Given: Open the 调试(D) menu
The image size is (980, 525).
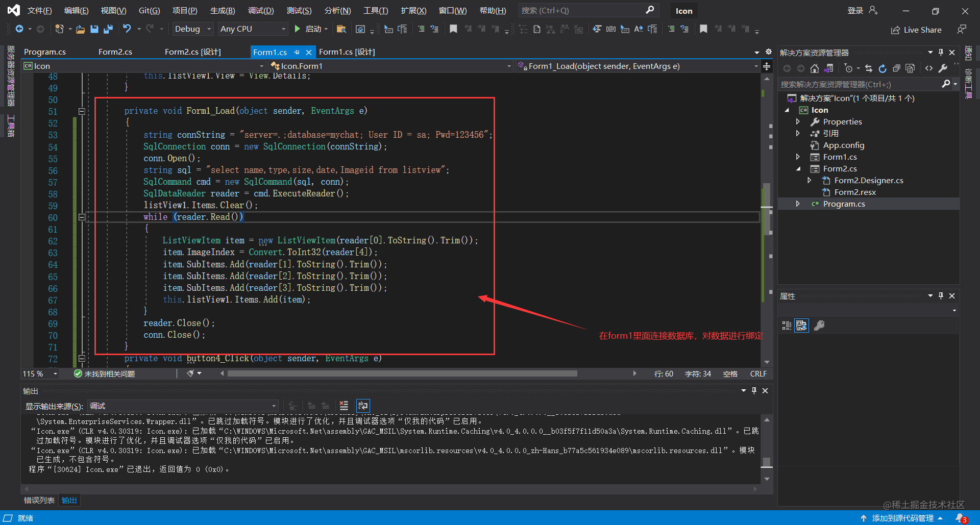Looking at the screenshot, I should point(261,11).
